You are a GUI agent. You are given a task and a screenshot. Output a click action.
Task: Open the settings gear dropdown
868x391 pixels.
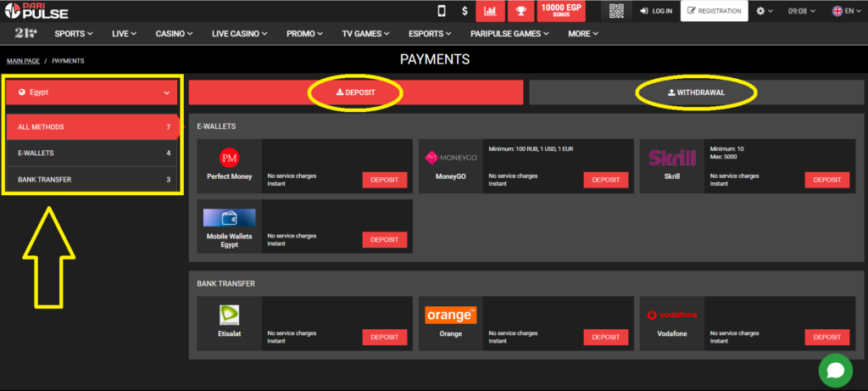click(x=764, y=11)
